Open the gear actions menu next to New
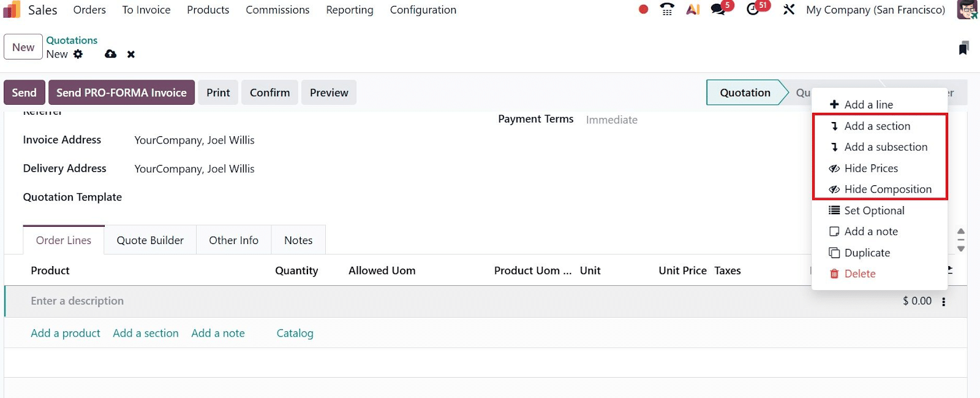 (x=78, y=54)
